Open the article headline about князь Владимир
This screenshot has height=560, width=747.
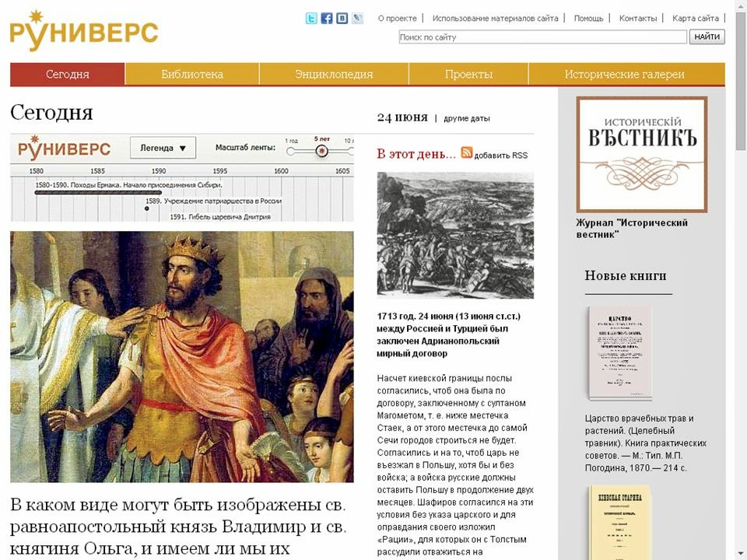pyautogui.click(x=177, y=527)
